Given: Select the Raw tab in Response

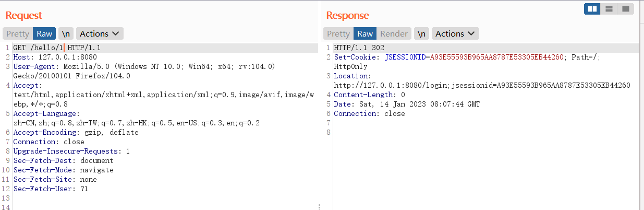Looking at the screenshot, I should coord(365,33).
